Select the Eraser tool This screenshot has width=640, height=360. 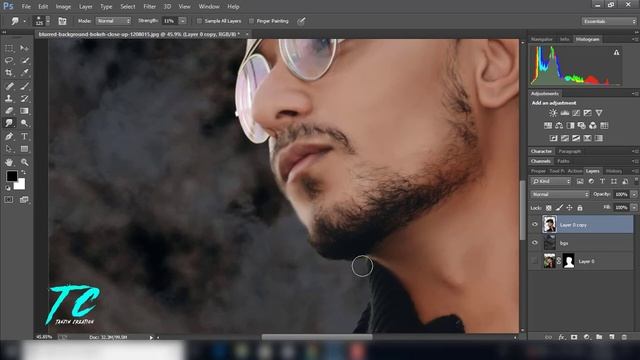pos(9,111)
